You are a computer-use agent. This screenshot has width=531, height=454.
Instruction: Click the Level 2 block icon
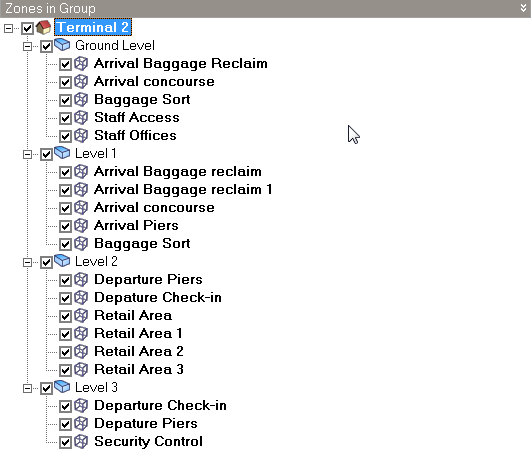click(62, 261)
